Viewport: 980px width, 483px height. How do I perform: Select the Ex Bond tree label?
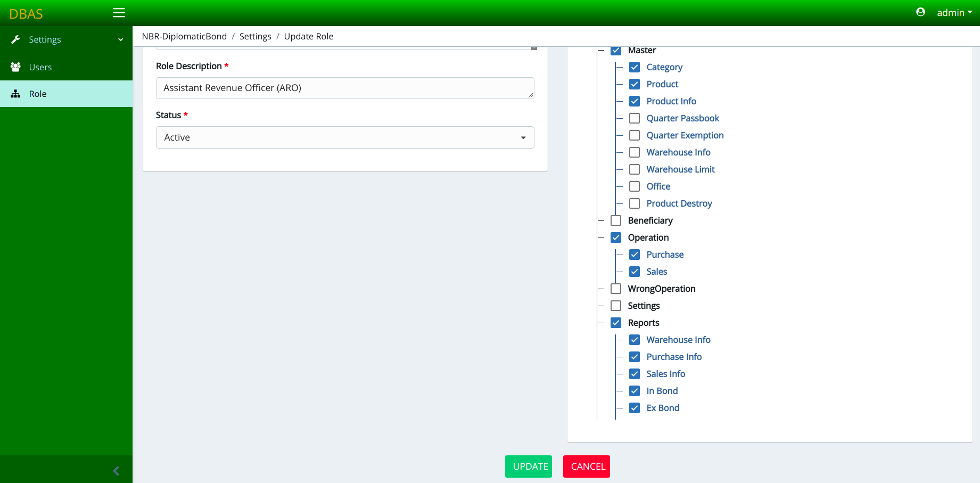pyautogui.click(x=663, y=408)
